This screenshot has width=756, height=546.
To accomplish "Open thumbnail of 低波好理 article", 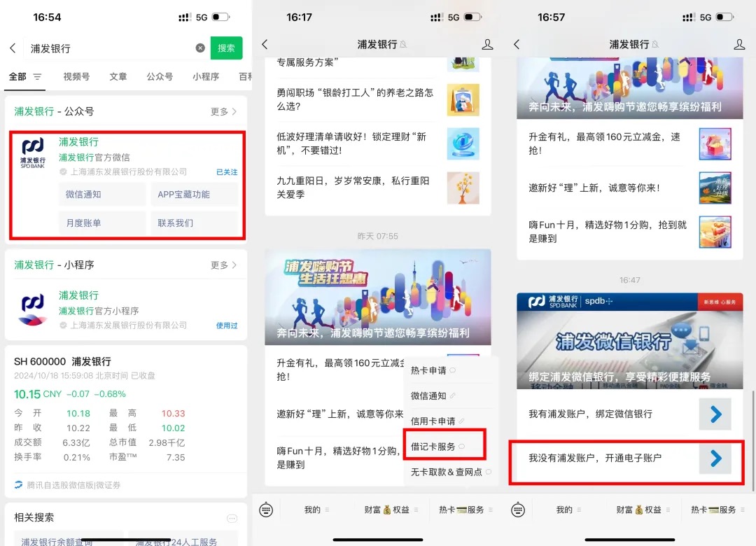I will click(x=463, y=143).
